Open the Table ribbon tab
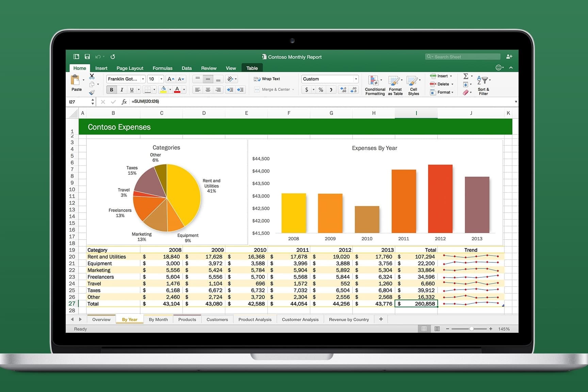 click(x=252, y=68)
